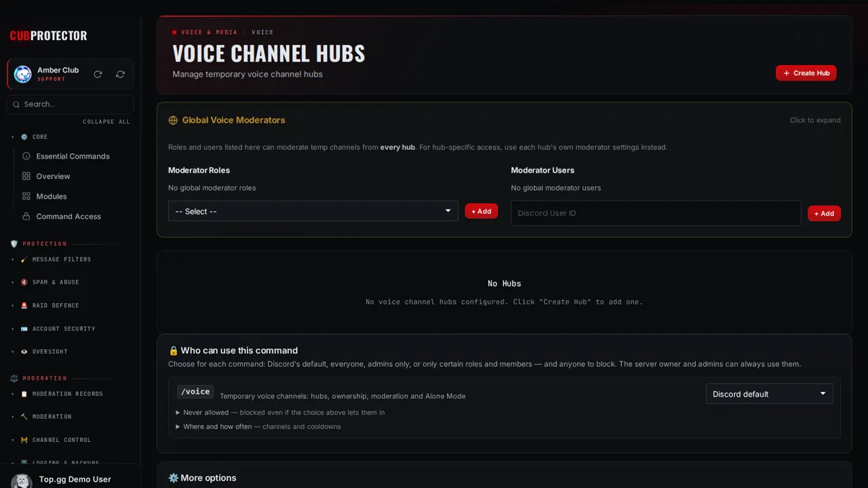868x488 pixels.
Task: Click the Command Access lock icon
Action: click(26, 216)
